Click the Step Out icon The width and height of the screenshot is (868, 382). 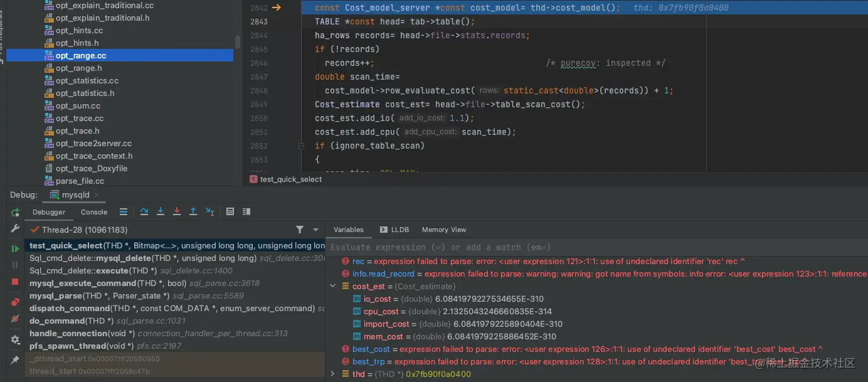[x=193, y=212]
